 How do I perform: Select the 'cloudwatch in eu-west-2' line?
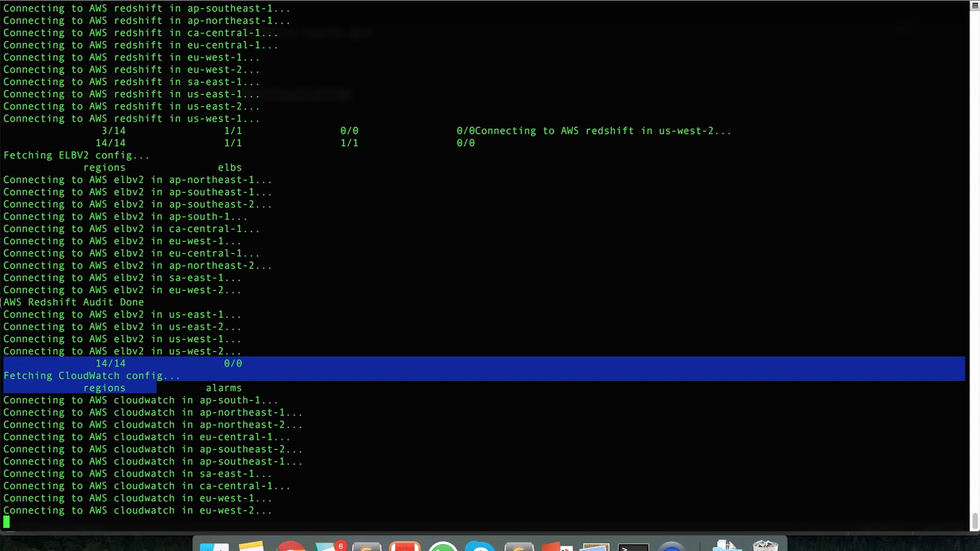(x=138, y=510)
